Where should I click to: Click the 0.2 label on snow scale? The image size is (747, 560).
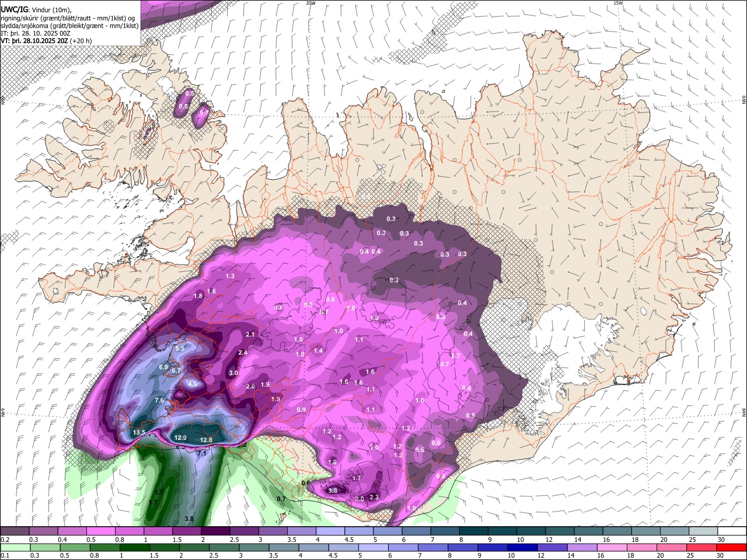[4, 540]
